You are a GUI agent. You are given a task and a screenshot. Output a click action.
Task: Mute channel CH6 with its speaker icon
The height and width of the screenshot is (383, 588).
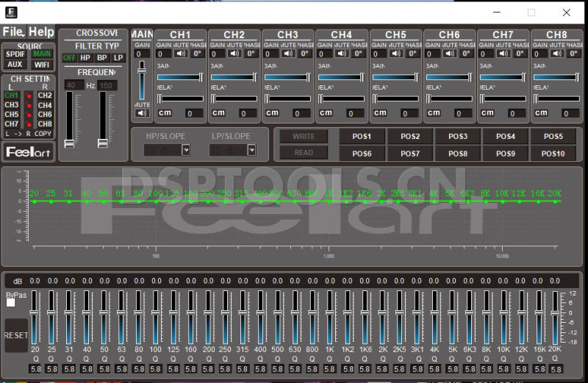(x=450, y=54)
